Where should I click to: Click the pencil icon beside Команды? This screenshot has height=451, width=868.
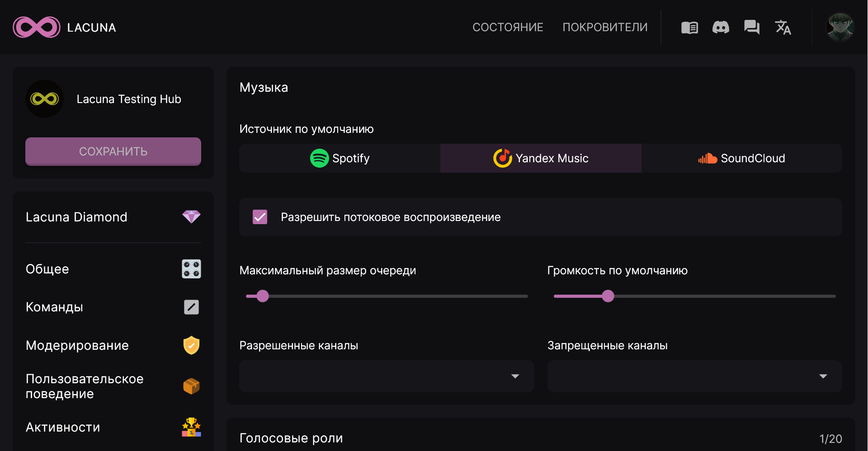(x=191, y=307)
